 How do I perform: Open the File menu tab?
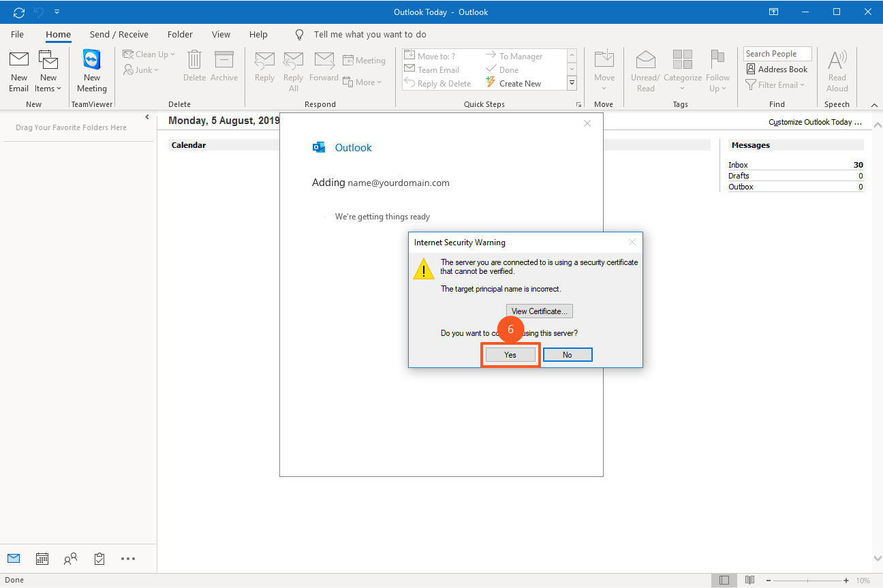(x=17, y=34)
